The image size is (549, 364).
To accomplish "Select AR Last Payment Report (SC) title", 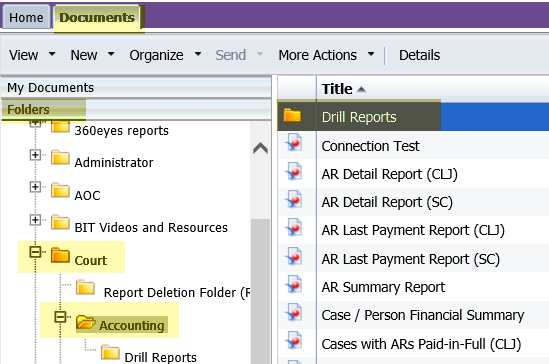I will (410, 259).
